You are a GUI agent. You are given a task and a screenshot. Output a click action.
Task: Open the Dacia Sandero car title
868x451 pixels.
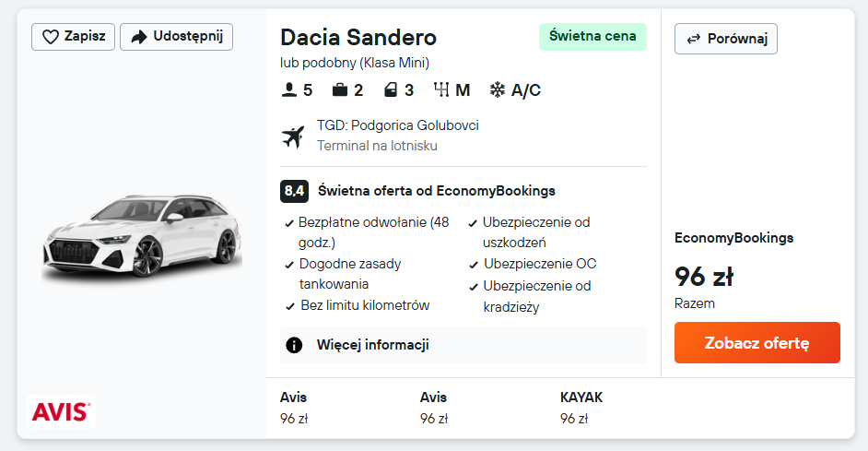(358, 38)
